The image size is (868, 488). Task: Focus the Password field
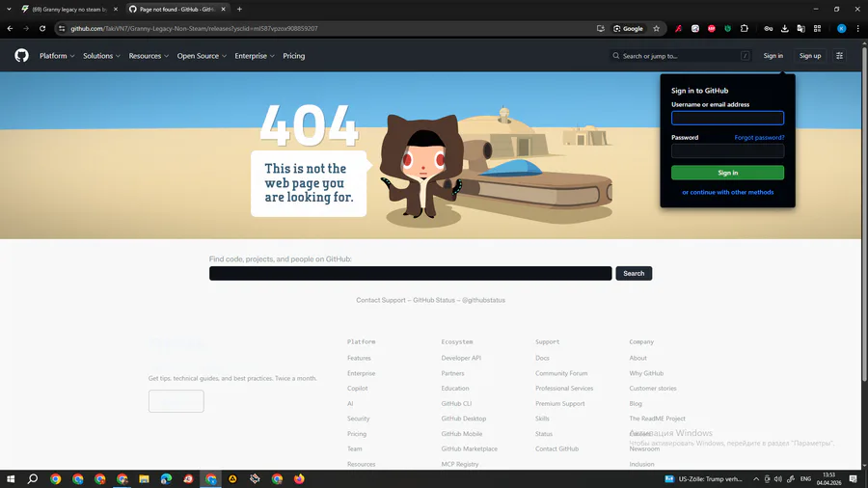pyautogui.click(x=727, y=151)
